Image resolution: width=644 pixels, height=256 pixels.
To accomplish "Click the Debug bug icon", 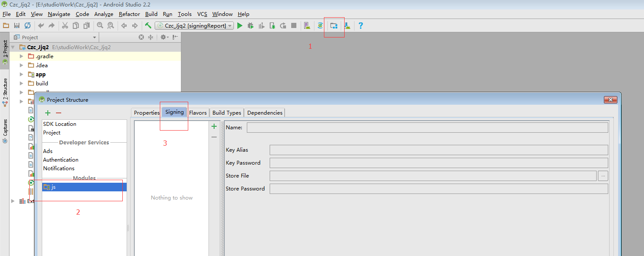I will [251, 26].
